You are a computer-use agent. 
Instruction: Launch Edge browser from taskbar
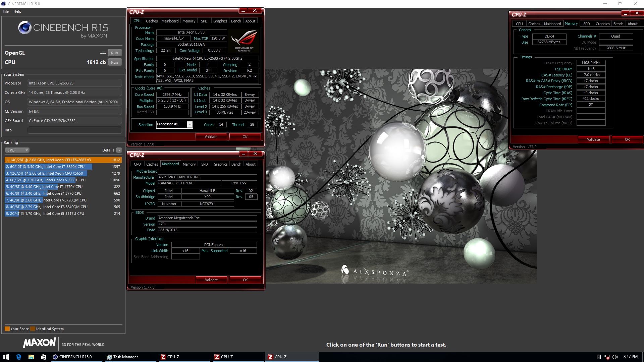click(x=19, y=357)
